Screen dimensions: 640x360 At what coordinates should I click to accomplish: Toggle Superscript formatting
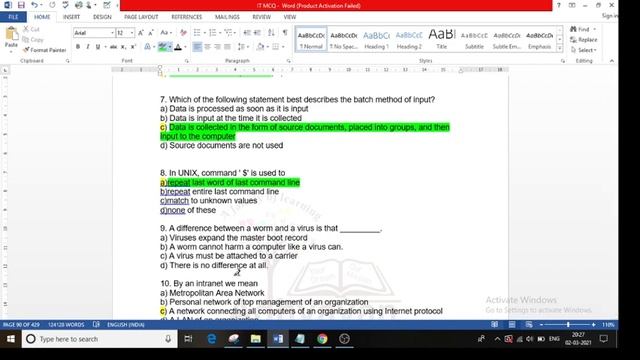(x=133, y=47)
